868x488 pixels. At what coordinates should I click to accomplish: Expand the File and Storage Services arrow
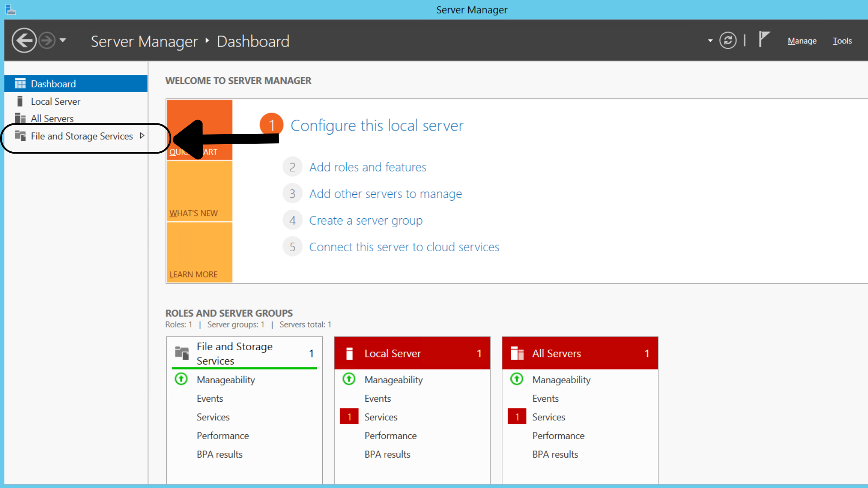[x=142, y=136]
